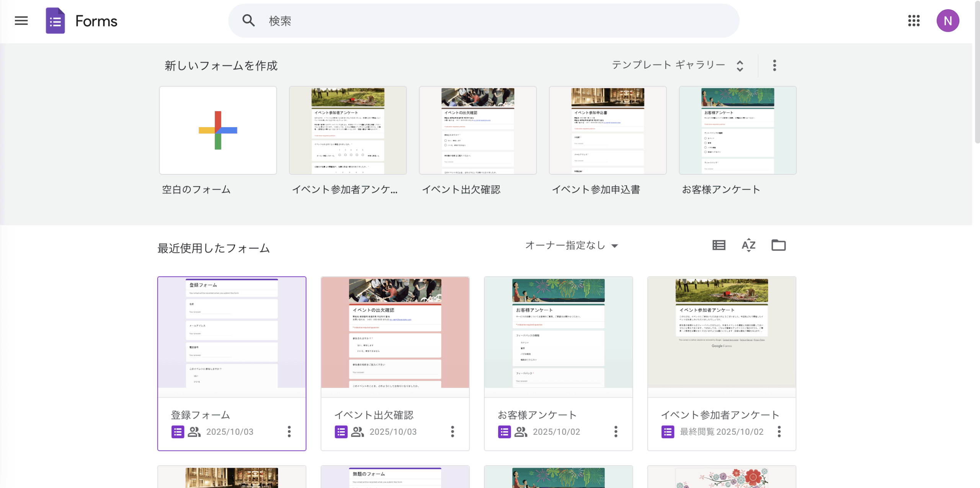Open the recent 登録フォーム form
The width and height of the screenshot is (980, 488).
coord(232,337)
